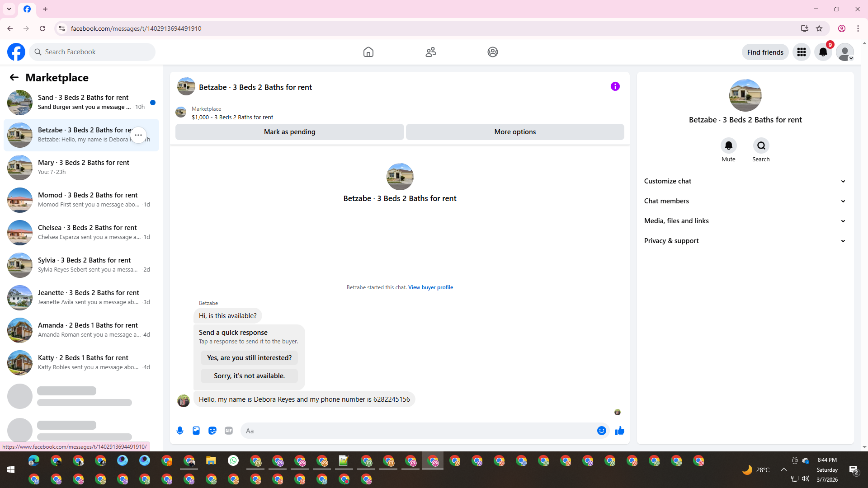Viewport: 868px width, 488px height.
Task: Show hidden system tray icons chevron
Action: 783,469
